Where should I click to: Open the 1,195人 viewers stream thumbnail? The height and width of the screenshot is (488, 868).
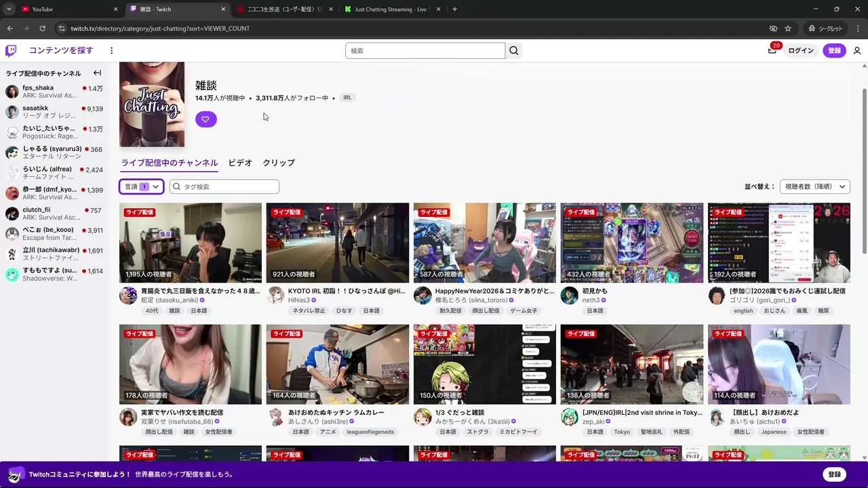191,243
